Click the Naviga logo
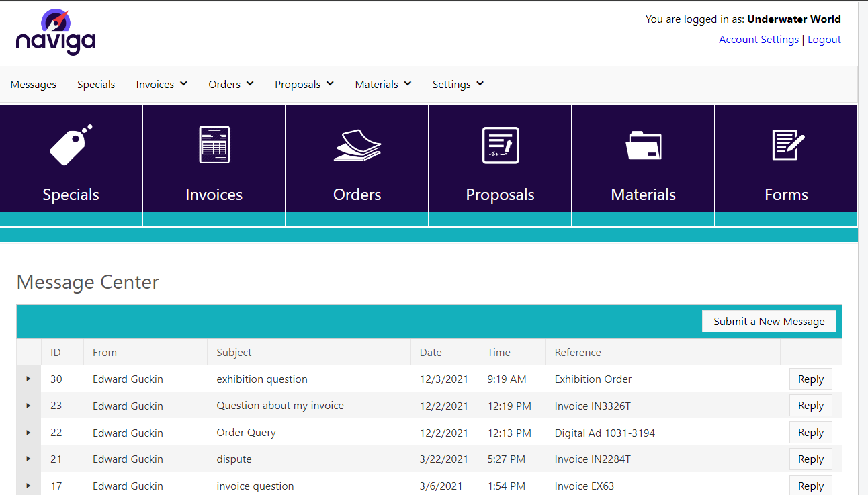The width and height of the screenshot is (868, 495). 56,33
